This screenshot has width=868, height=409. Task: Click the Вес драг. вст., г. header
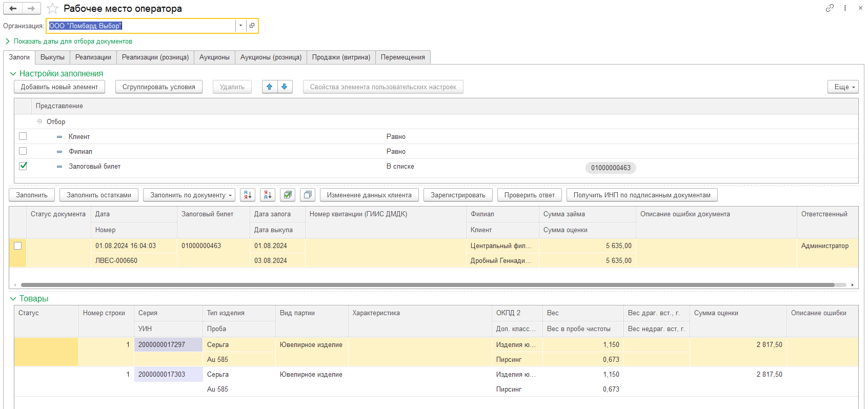click(x=656, y=313)
